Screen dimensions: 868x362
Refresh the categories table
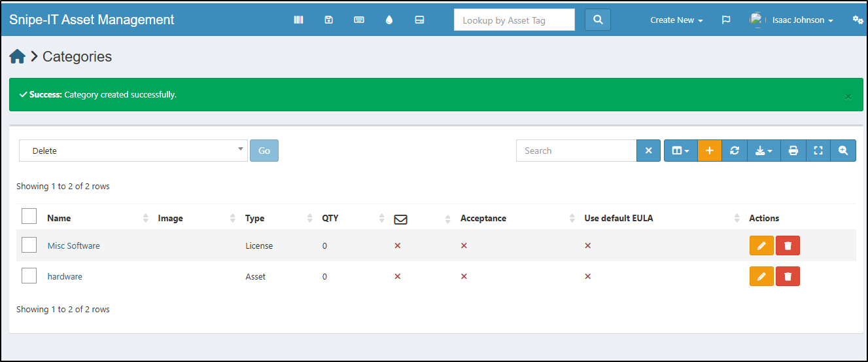[x=735, y=151]
